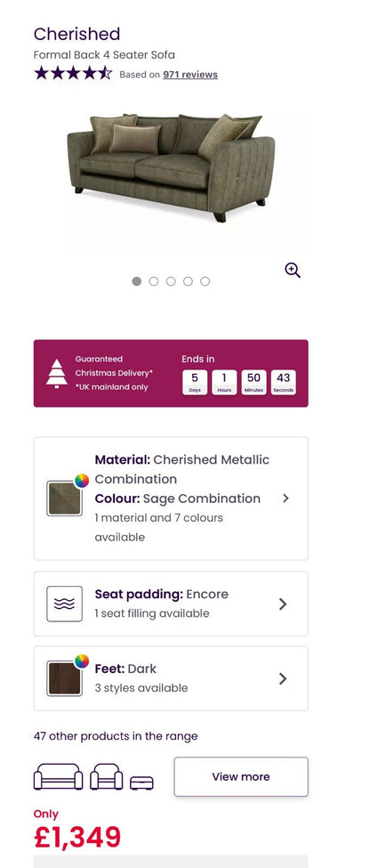Click the magnifier zoom icon below sofa image
Screen dimensions: 370x868
[x=293, y=271]
